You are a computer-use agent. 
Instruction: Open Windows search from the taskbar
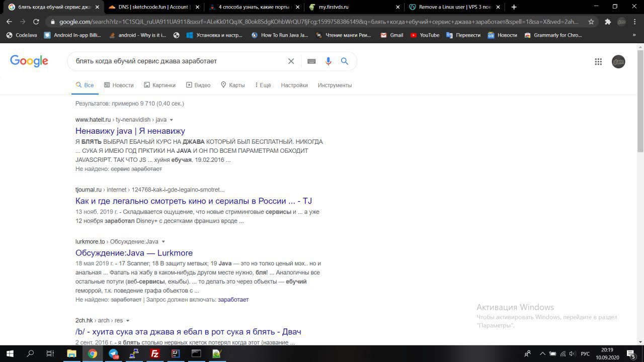point(30,353)
